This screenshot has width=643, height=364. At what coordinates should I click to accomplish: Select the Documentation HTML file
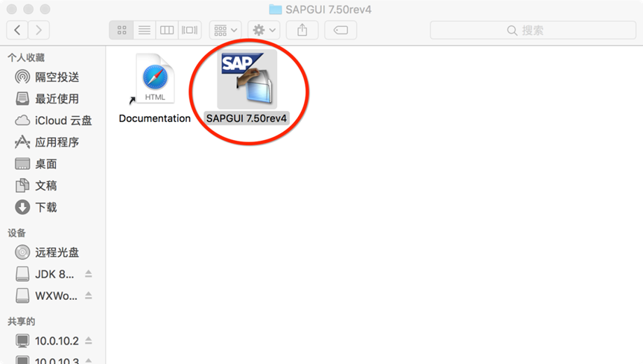[x=155, y=79]
